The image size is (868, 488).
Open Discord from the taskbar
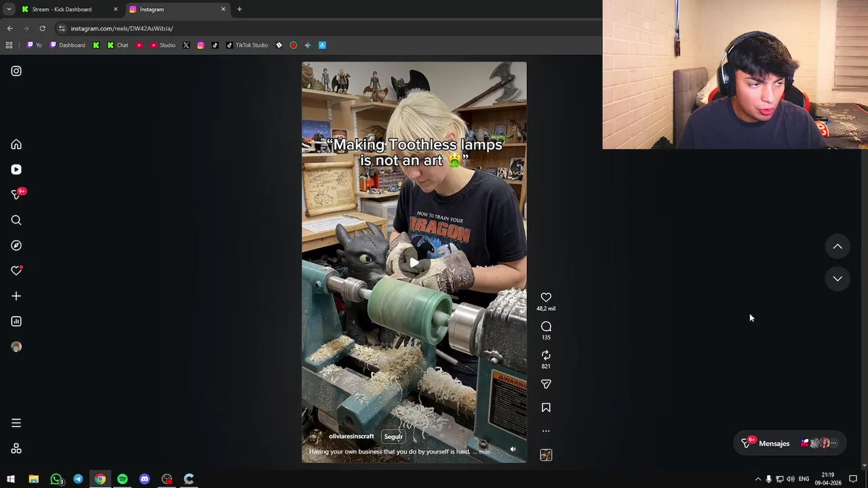pyautogui.click(x=144, y=479)
